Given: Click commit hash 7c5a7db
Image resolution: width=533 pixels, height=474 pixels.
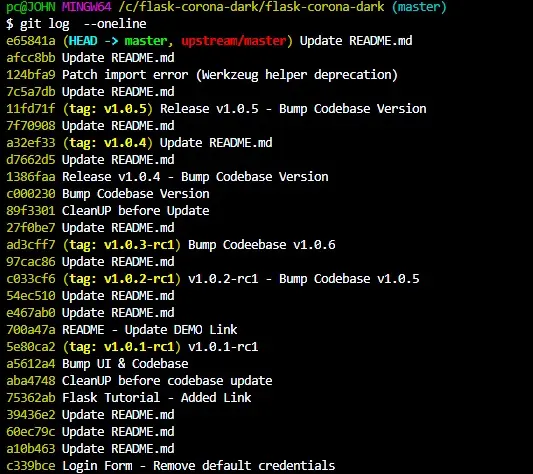Looking at the screenshot, I should pos(31,92).
